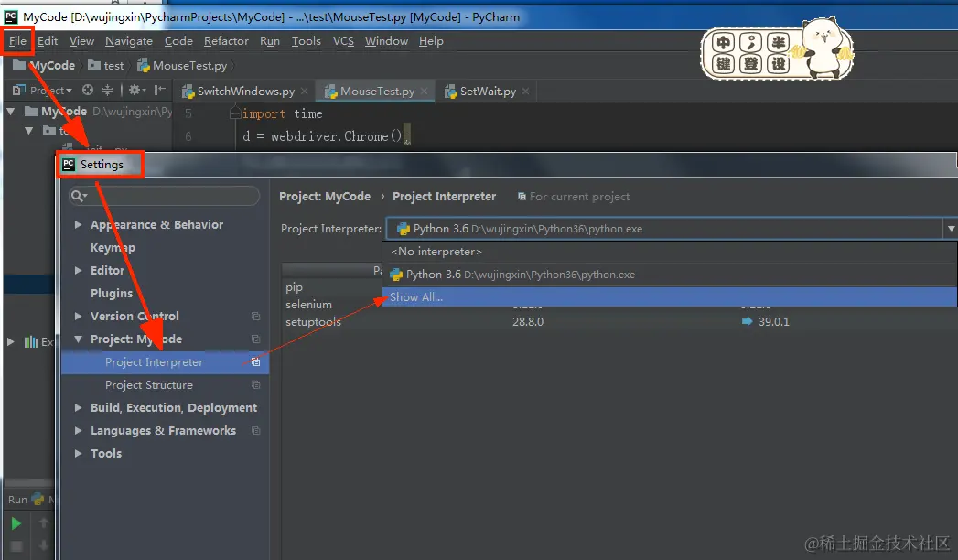Close the MouseTest.py tab
Viewport: 958px width, 560px height.
pyautogui.click(x=425, y=91)
